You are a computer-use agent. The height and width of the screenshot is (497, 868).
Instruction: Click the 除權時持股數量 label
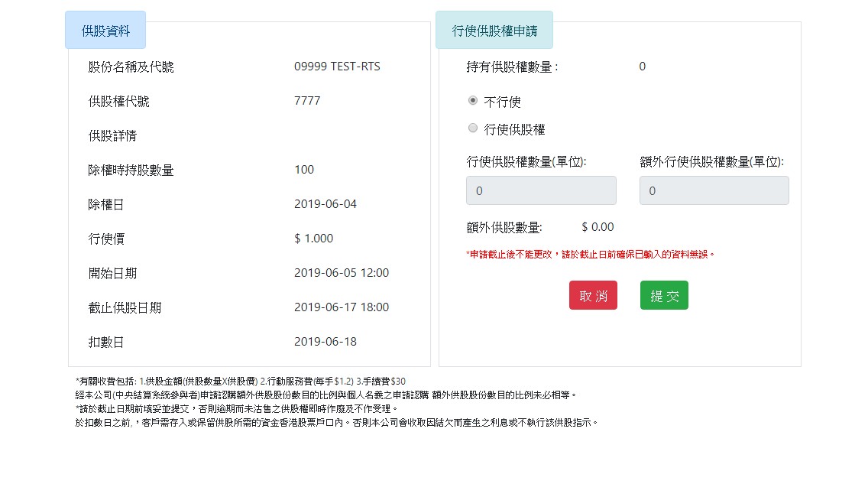point(131,170)
